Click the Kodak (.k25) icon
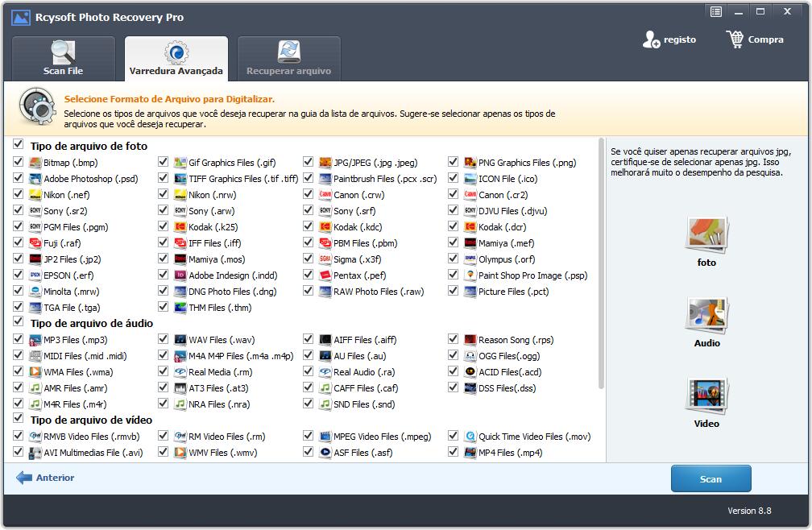812x530 pixels. (180, 226)
